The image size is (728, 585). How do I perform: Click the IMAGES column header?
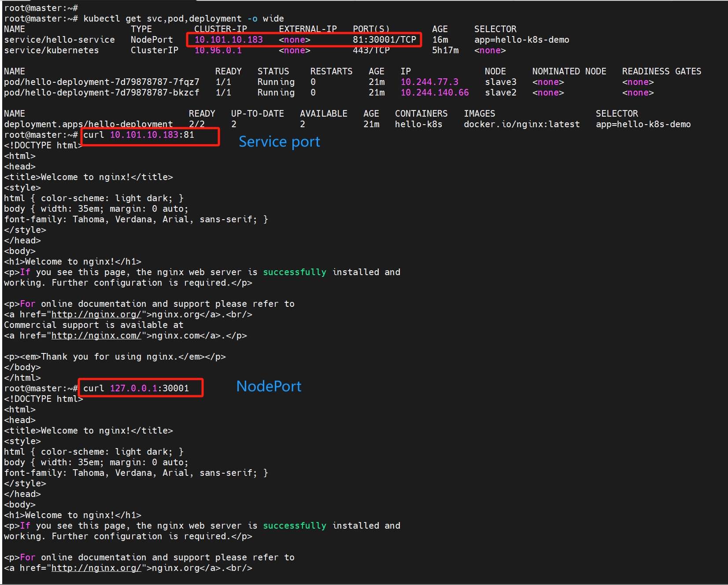point(480,114)
